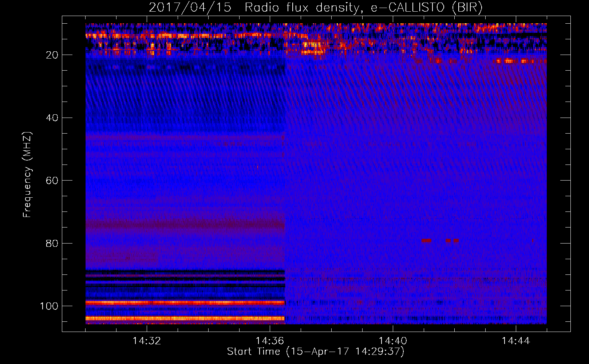The width and height of the screenshot is (589, 364).
Task: Click the 'Start Time (15-Apr-17 14:29:37)' label
Action: (316, 352)
